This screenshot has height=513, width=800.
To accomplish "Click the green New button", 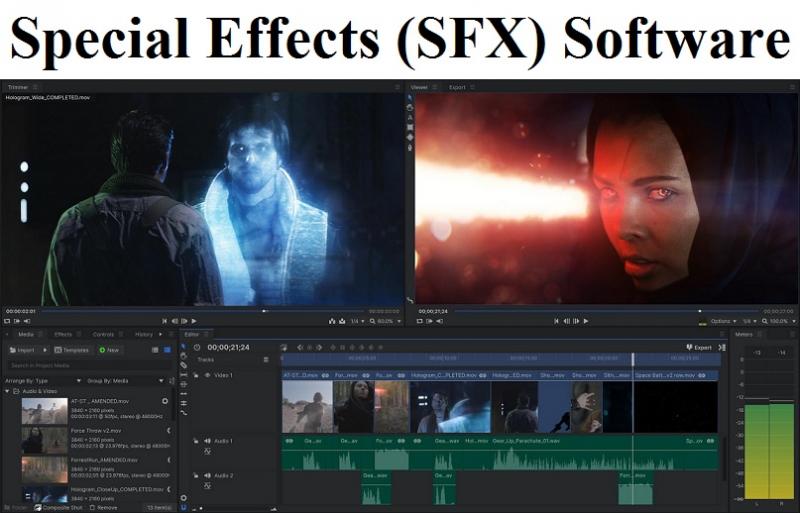I will 109,350.
